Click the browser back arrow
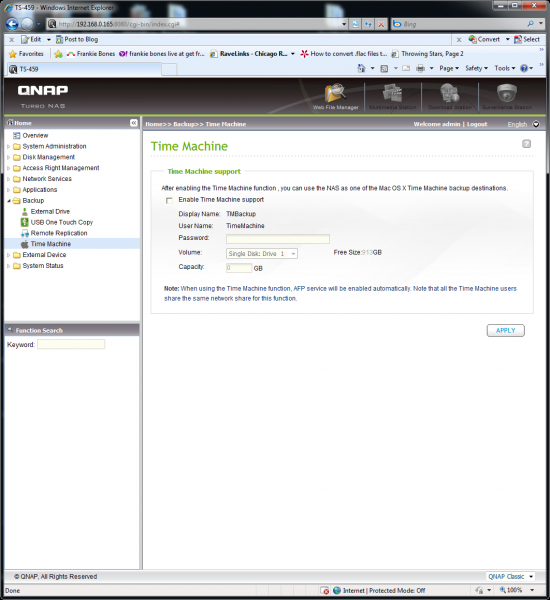 [x=12, y=24]
